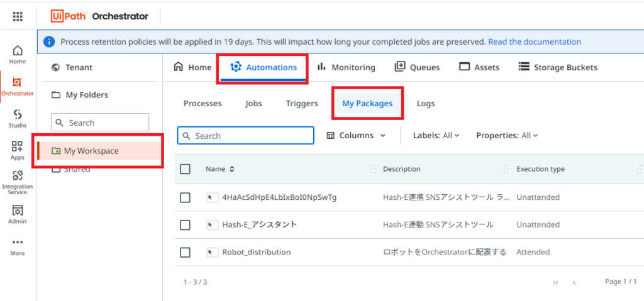Open Integration Service sidebar icon
Image resolution: width=644 pixels, height=301 pixels.
[x=17, y=183]
